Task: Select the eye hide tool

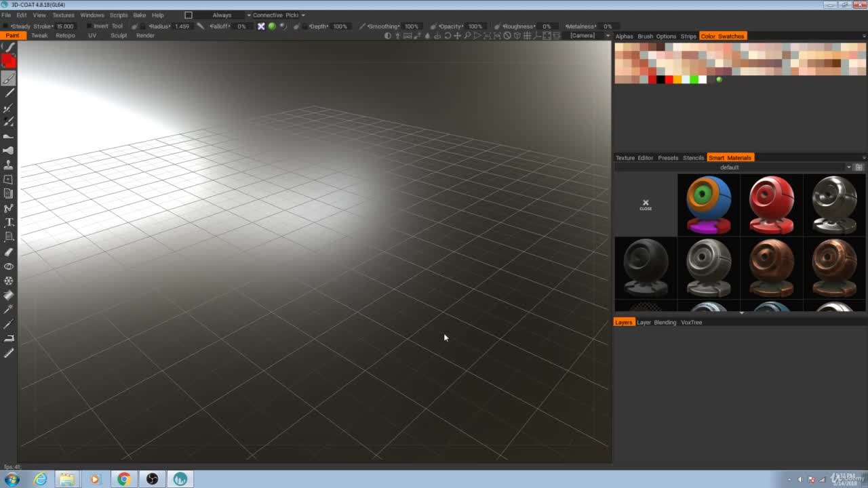Action: click(x=9, y=266)
